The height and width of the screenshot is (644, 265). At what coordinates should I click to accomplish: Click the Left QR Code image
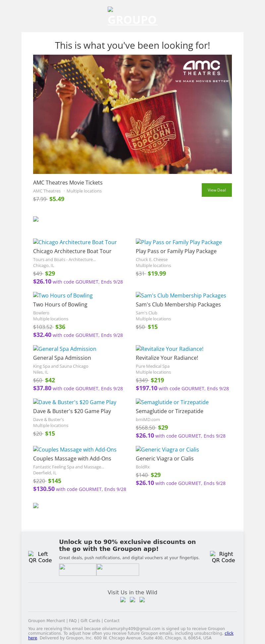[x=40, y=557]
